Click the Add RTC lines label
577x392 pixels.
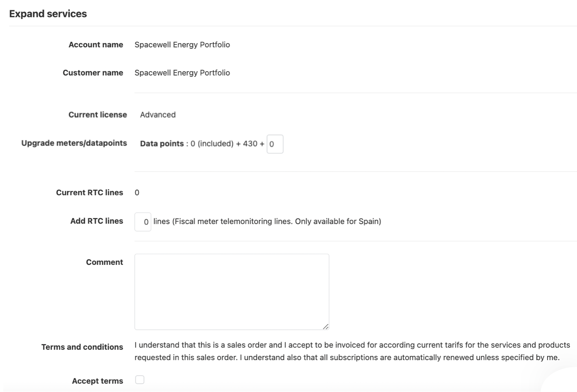click(97, 221)
